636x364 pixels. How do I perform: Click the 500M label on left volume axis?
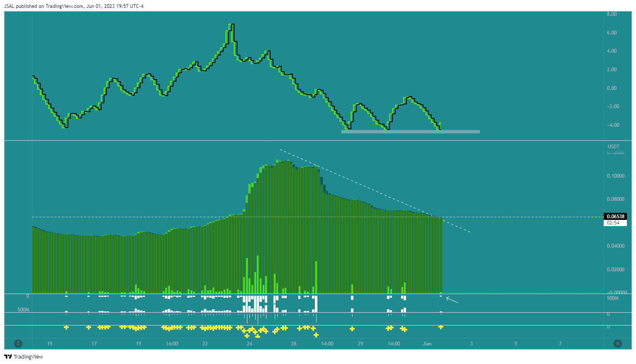23,310
